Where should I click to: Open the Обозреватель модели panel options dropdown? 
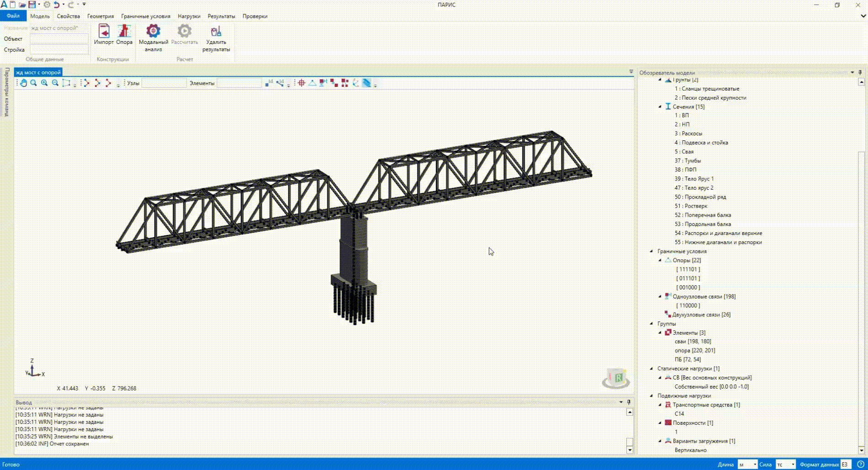tap(852, 72)
